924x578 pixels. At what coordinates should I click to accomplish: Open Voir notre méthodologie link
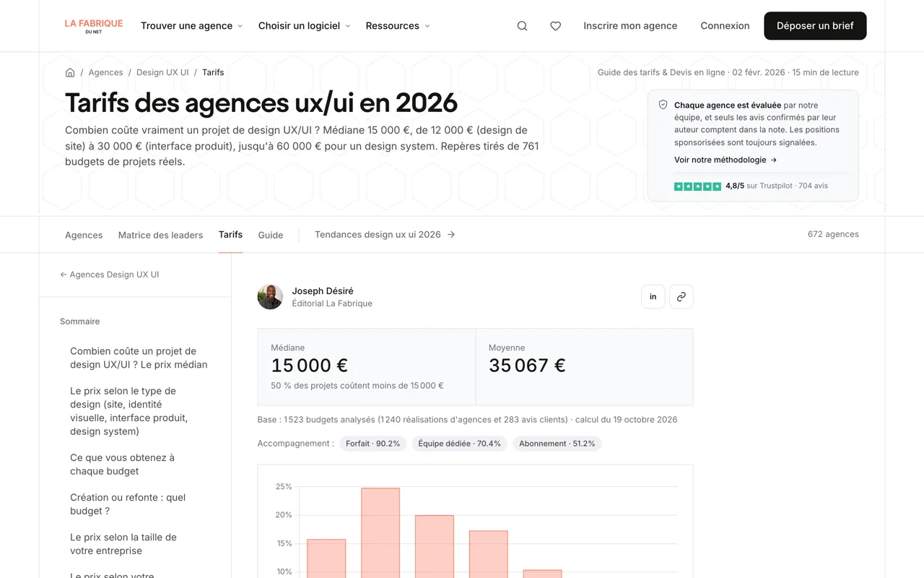725,160
